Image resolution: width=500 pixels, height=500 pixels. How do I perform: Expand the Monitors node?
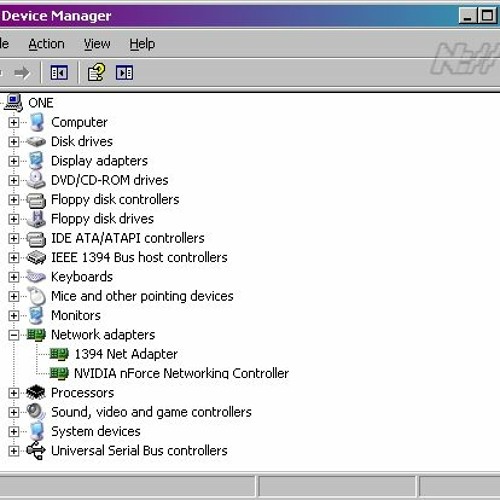click(14, 316)
